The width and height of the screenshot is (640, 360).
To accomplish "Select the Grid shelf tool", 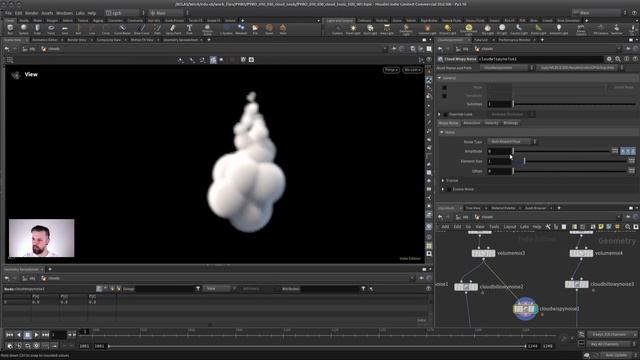I will click(64, 29).
